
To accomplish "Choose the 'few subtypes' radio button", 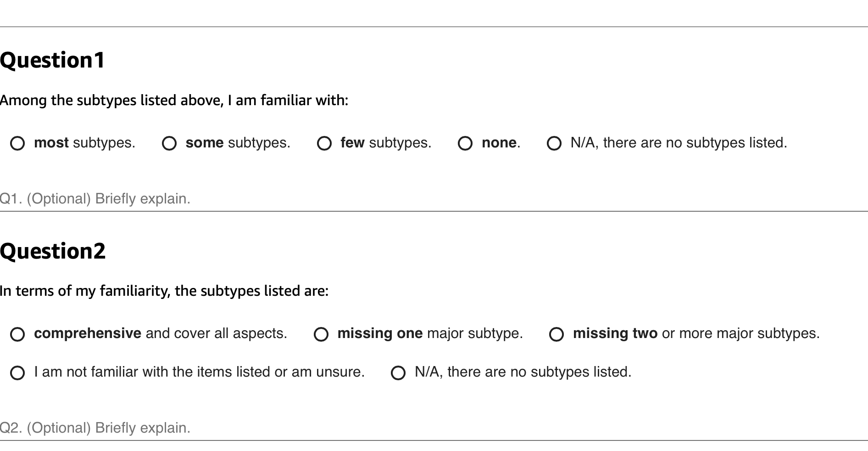I will pos(324,143).
